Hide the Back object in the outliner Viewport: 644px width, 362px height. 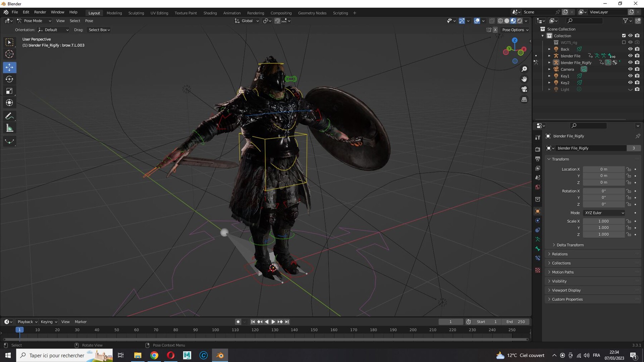[630, 49]
